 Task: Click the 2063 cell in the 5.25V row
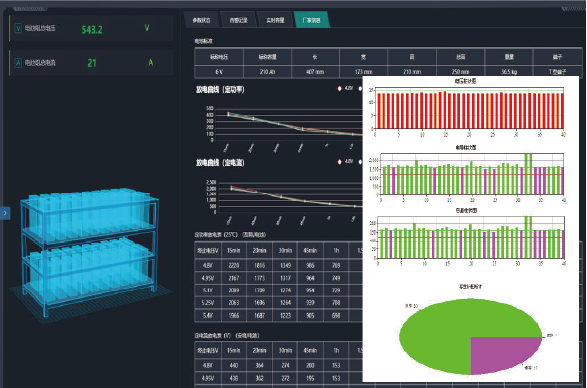(234, 303)
